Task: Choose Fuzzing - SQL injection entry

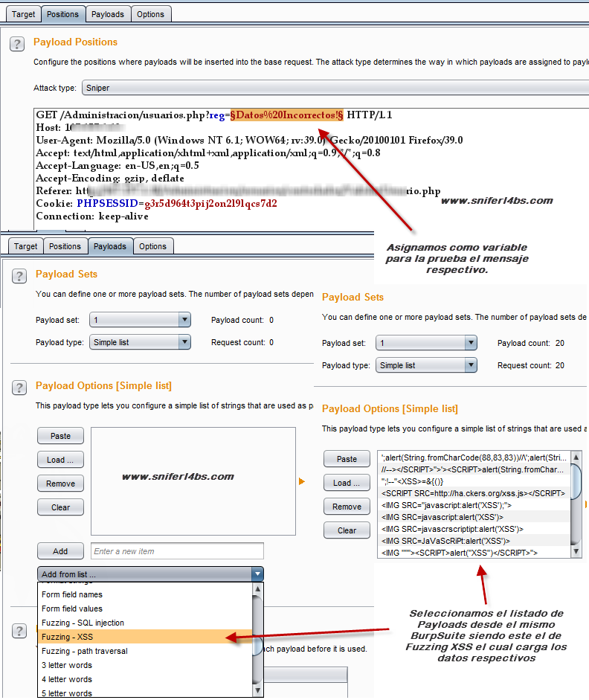Action: [x=146, y=623]
